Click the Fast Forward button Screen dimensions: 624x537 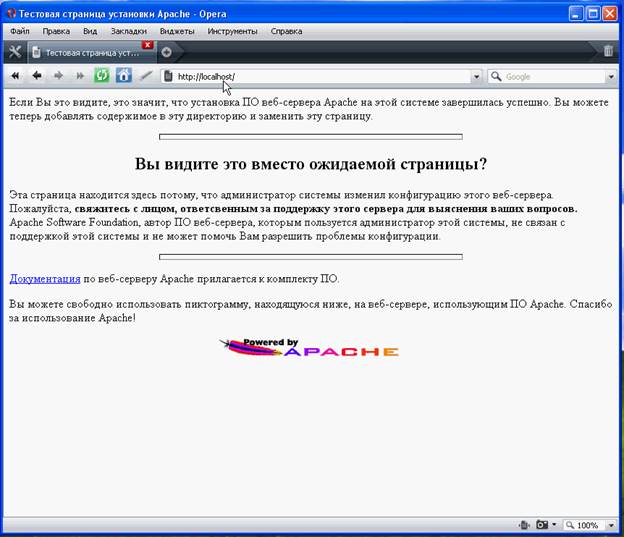point(80,76)
